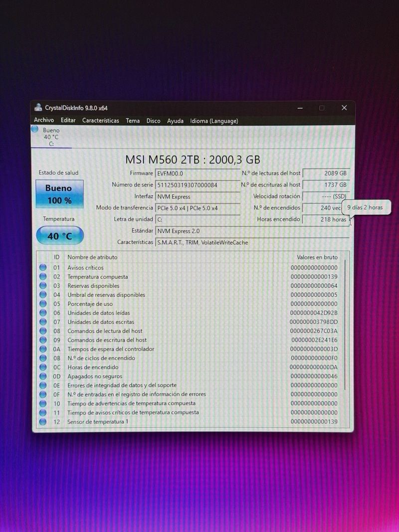This screenshot has width=399, height=532.
Task: Click status circle of Reservas disponibles row
Action: click(x=43, y=286)
